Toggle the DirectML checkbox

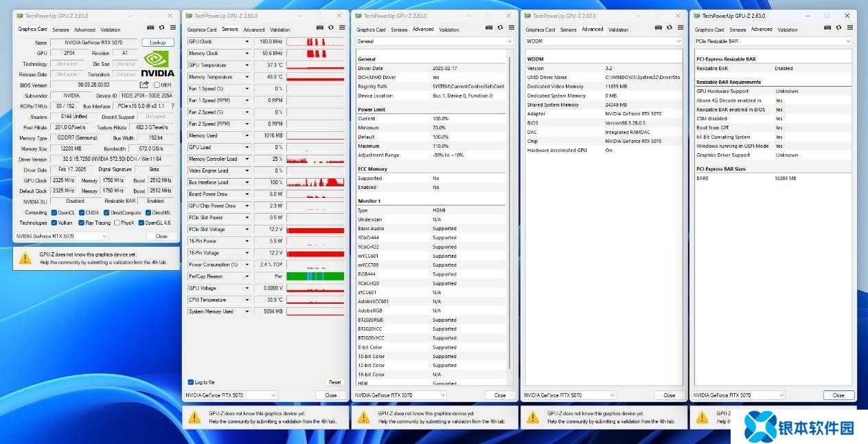point(148,212)
